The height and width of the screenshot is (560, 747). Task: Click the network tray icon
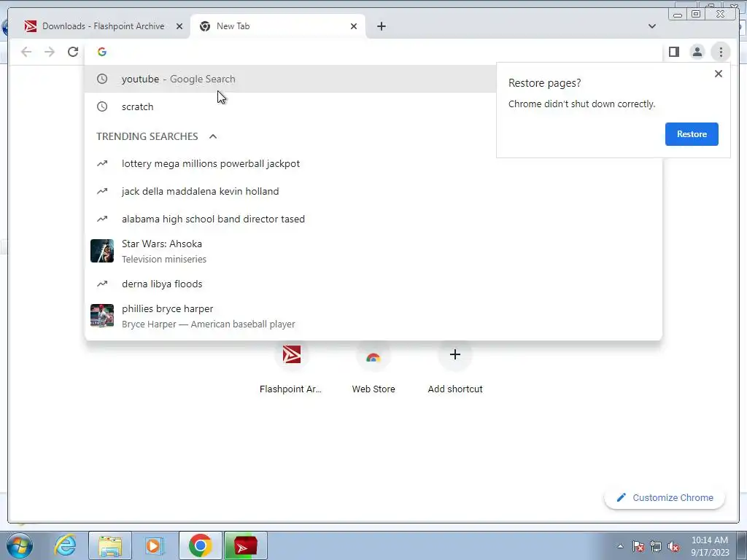tap(656, 547)
